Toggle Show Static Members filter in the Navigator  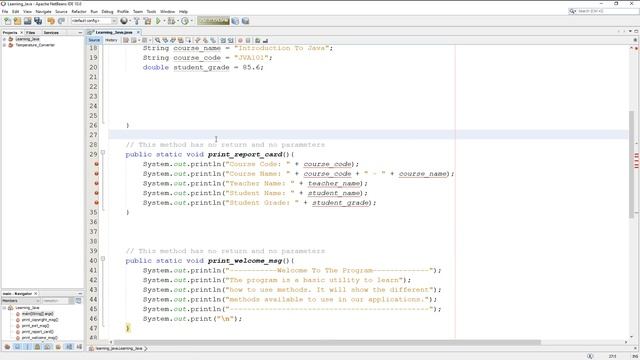pos(27,347)
